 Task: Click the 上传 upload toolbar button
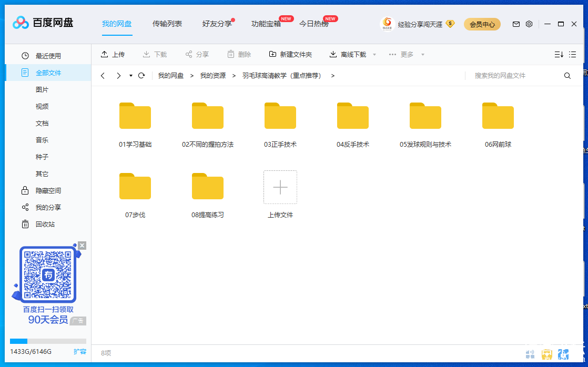(x=113, y=54)
